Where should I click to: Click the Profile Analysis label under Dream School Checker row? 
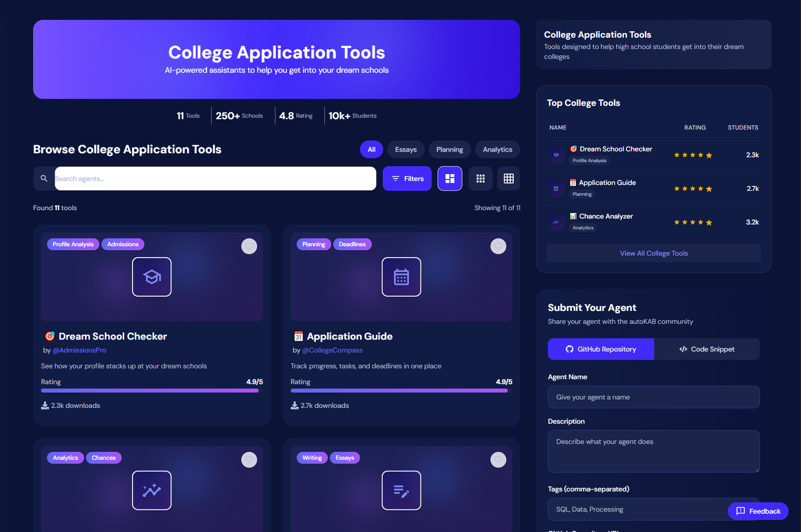589,161
